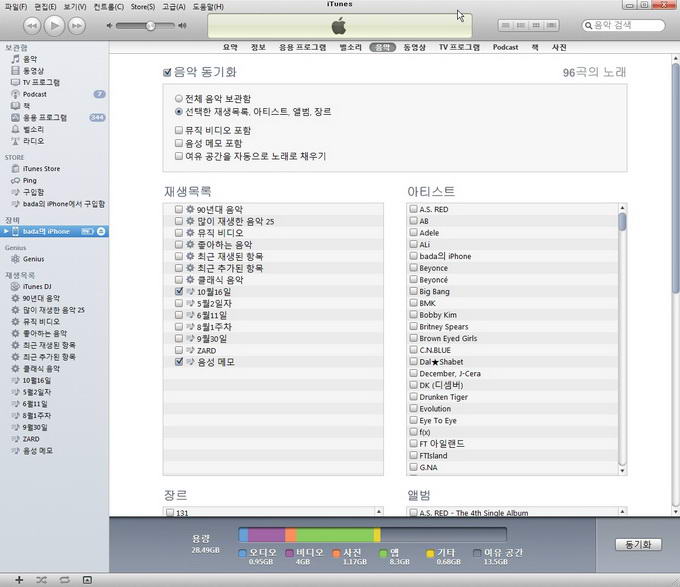Select 선택한 재생목록 radio option

[x=178, y=111]
